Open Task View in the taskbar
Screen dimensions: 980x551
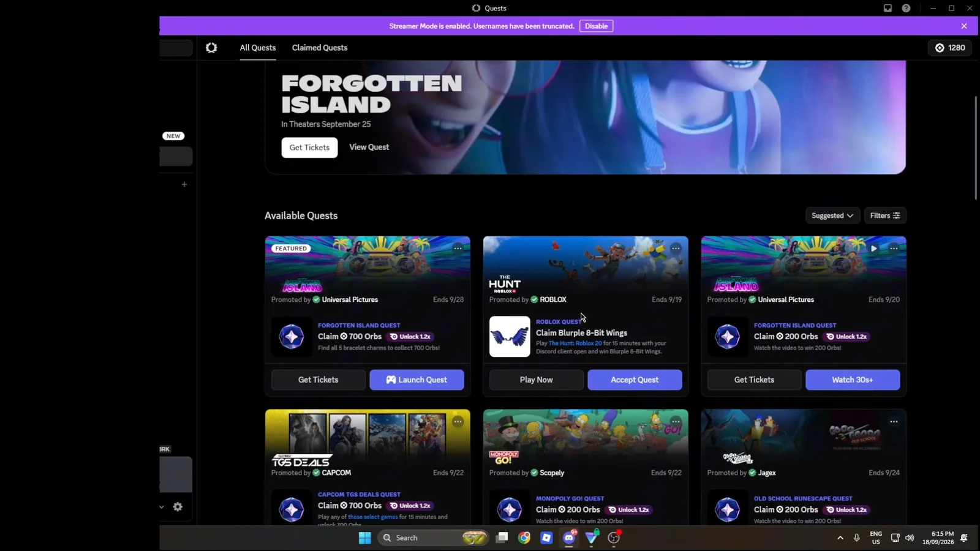pos(502,538)
